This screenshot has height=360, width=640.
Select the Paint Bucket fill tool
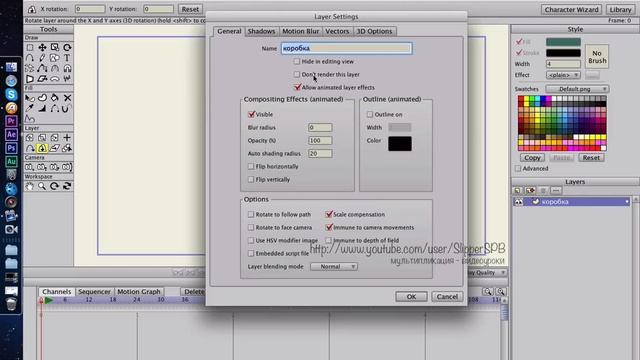pos(55,98)
